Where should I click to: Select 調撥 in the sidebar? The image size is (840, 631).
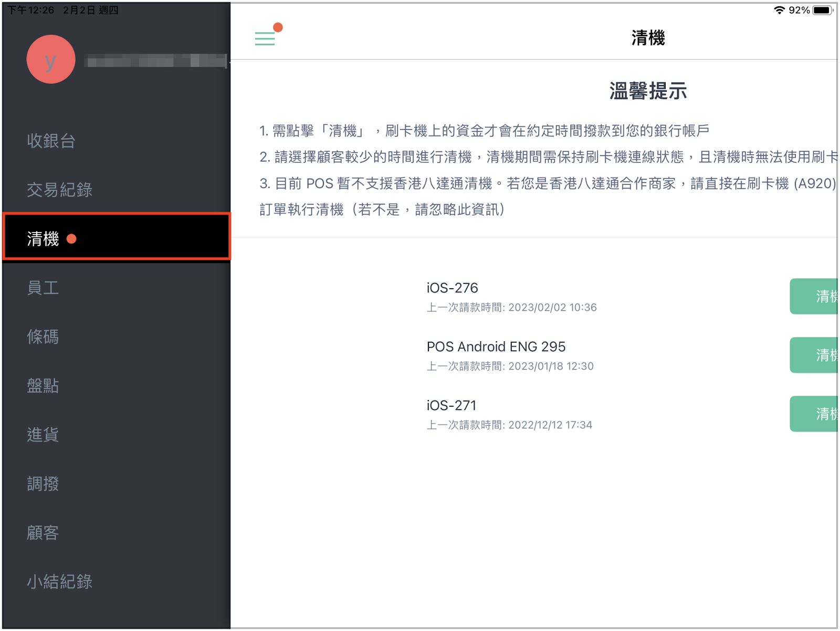43,483
